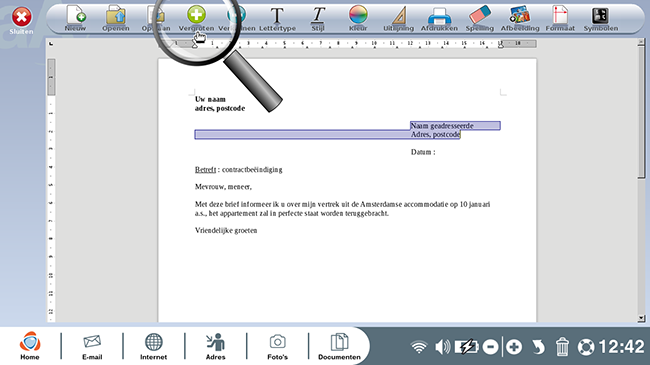Screen dimensions: 650x365
Task: Open E-mail from the bottom bar
Action: click(x=92, y=346)
